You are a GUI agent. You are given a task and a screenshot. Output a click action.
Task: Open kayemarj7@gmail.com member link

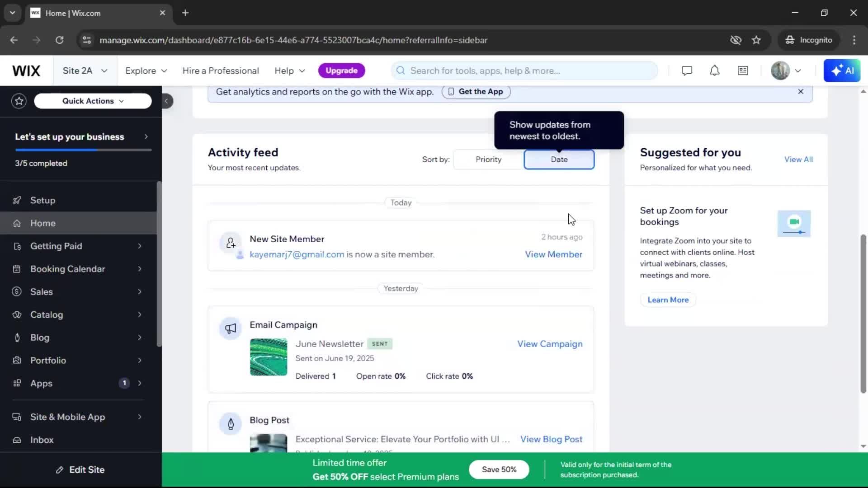[x=297, y=254]
